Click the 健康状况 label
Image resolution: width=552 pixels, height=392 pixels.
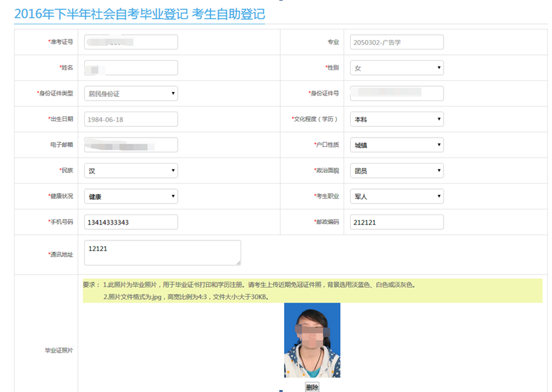(x=61, y=196)
